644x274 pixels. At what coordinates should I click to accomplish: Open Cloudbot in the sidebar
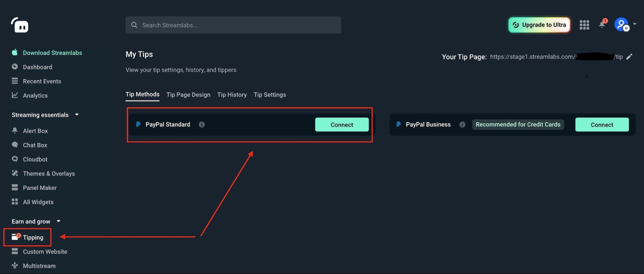(35, 159)
